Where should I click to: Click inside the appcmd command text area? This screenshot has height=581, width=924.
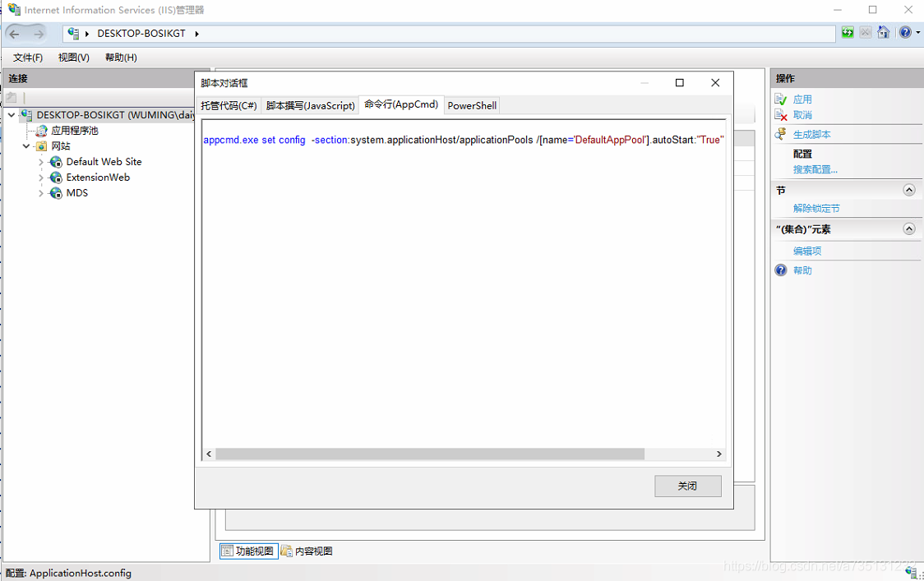click(464, 283)
